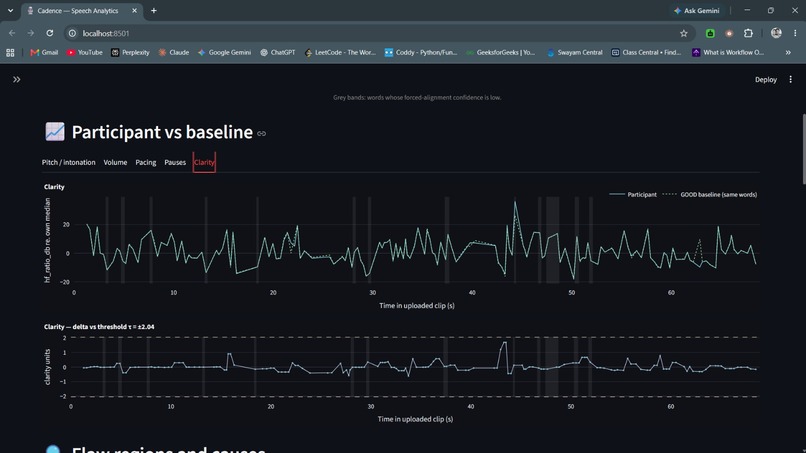
Task: Switch to the Volume tab
Action: tap(115, 162)
